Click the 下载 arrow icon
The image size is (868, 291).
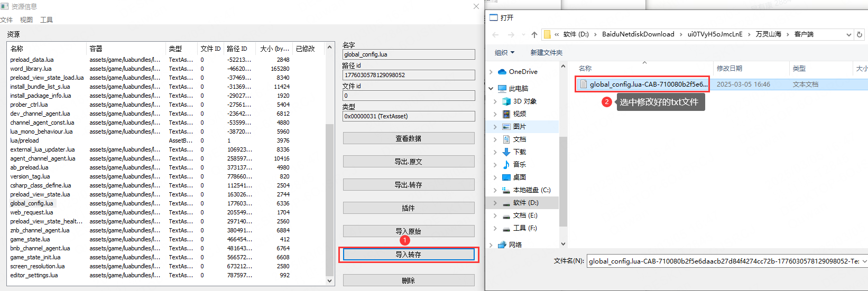click(x=506, y=152)
